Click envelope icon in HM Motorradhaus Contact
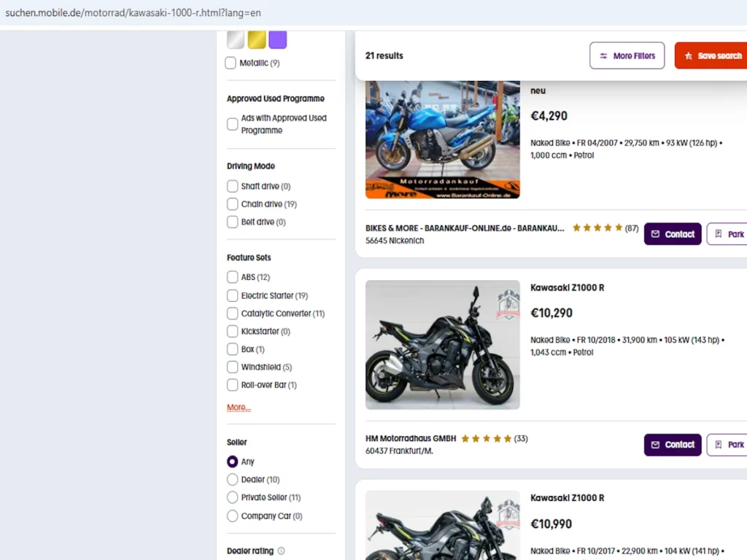The image size is (747, 560). (655, 444)
